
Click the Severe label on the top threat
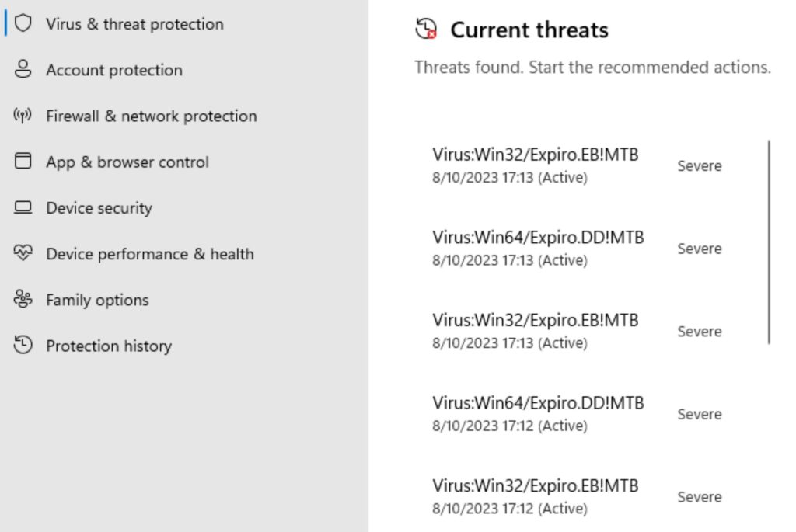699,165
